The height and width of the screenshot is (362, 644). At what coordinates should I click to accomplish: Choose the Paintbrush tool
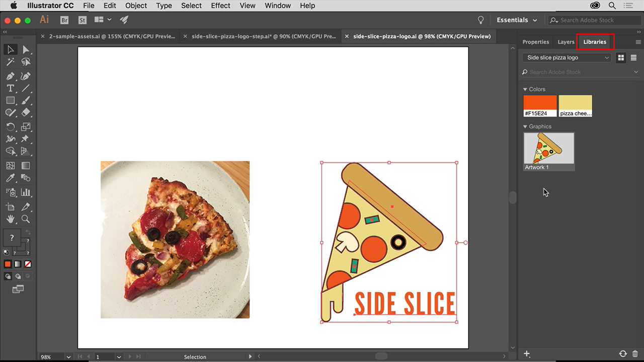[26, 100]
